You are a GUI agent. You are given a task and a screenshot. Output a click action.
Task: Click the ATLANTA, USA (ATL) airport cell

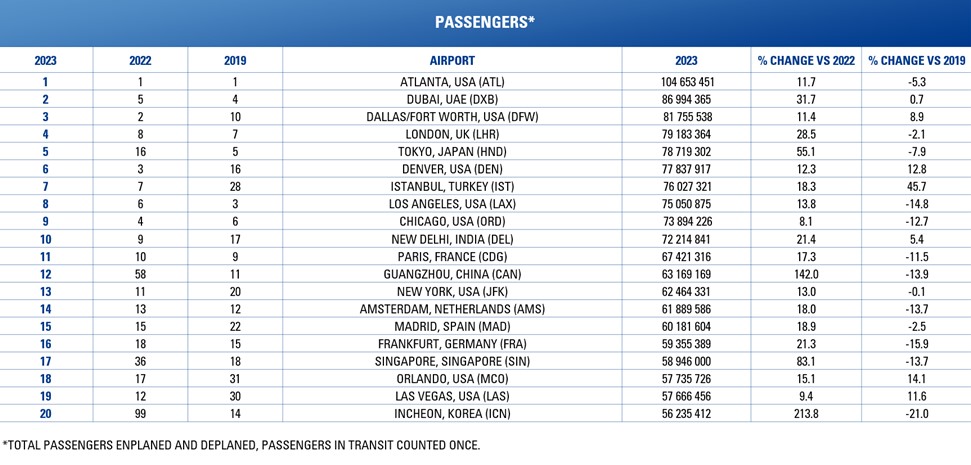[x=452, y=82]
